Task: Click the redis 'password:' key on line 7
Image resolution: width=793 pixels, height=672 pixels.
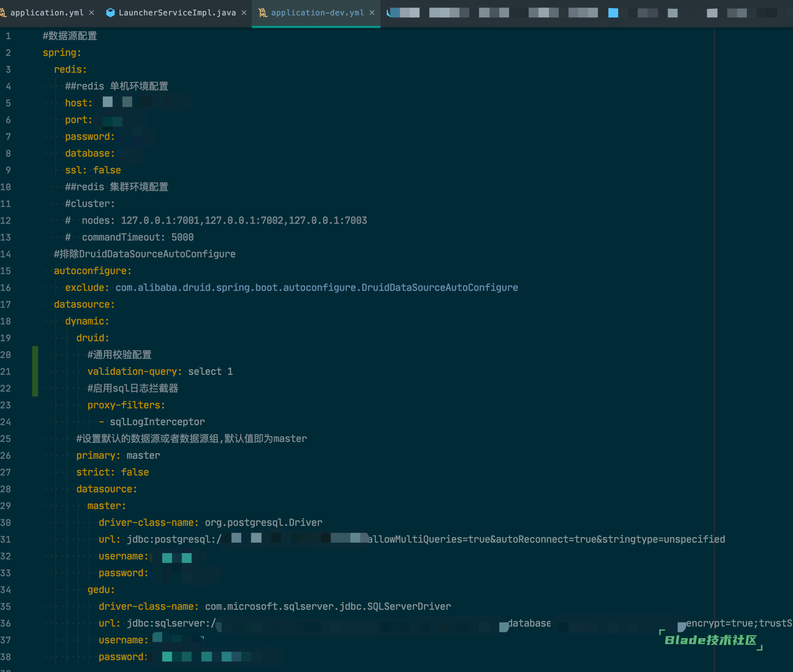Action: [x=90, y=136]
